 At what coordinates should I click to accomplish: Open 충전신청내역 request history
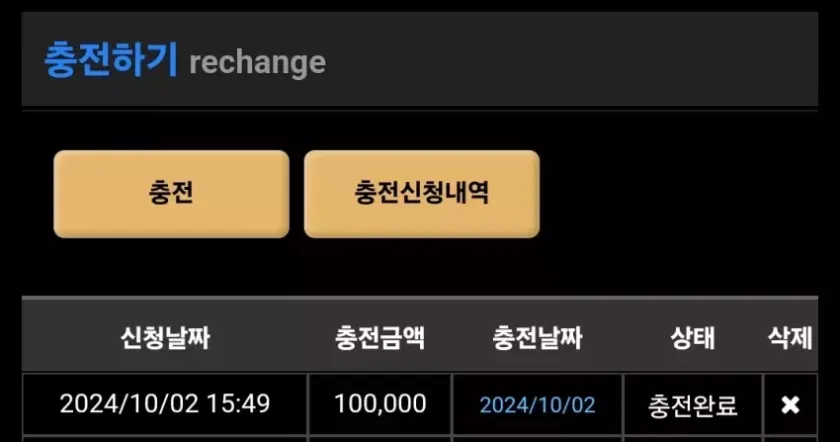pyautogui.click(x=421, y=194)
